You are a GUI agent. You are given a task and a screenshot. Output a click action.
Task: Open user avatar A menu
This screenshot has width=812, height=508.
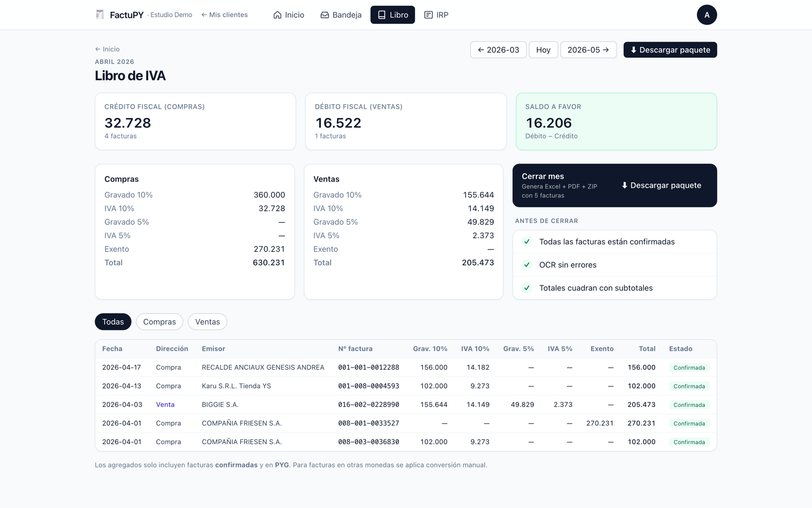click(706, 15)
